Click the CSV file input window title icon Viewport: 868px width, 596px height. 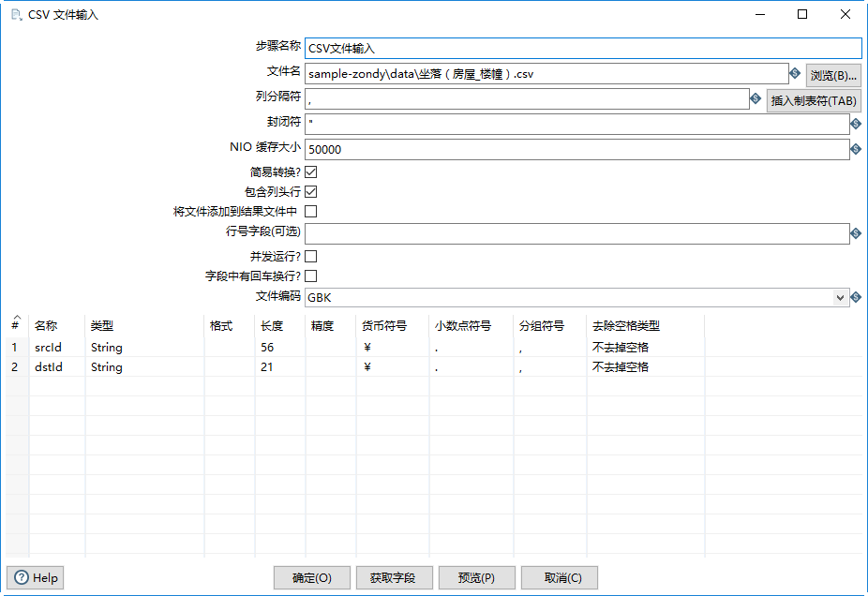(17, 15)
